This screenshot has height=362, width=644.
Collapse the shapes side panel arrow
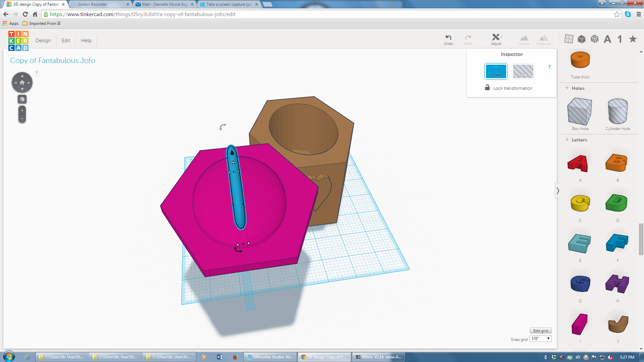pyautogui.click(x=558, y=191)
